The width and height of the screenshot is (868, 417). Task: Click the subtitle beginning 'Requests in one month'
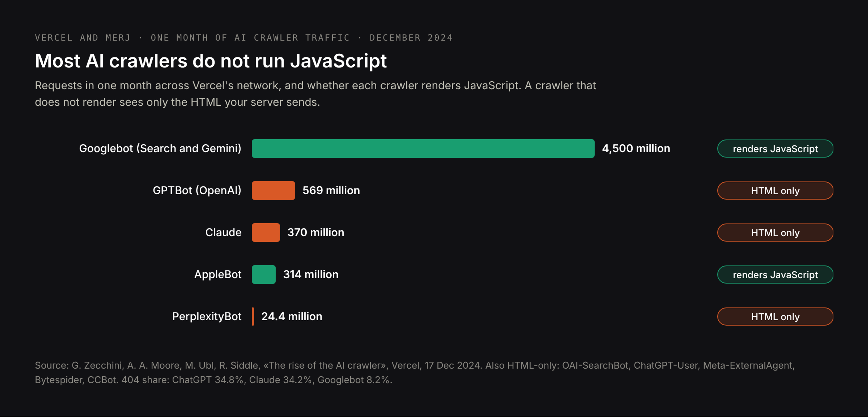click(315, 94)
